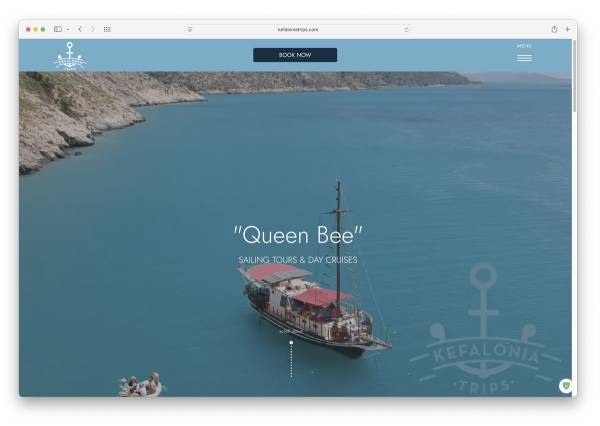This screenshot has height=426, width=600.
Task: Toggle the Safari sidebar icon
Action: 58,29
